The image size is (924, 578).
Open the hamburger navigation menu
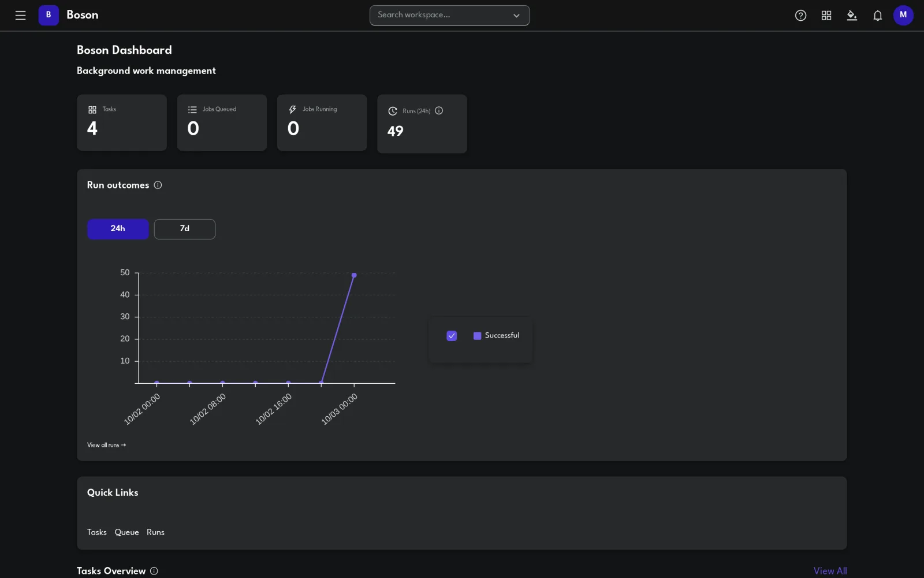click(x=20, y=16)
